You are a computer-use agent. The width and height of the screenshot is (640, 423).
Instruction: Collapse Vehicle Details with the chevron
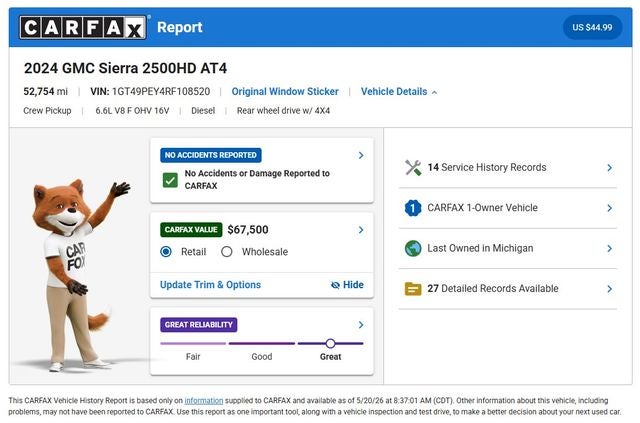(434, 93)
